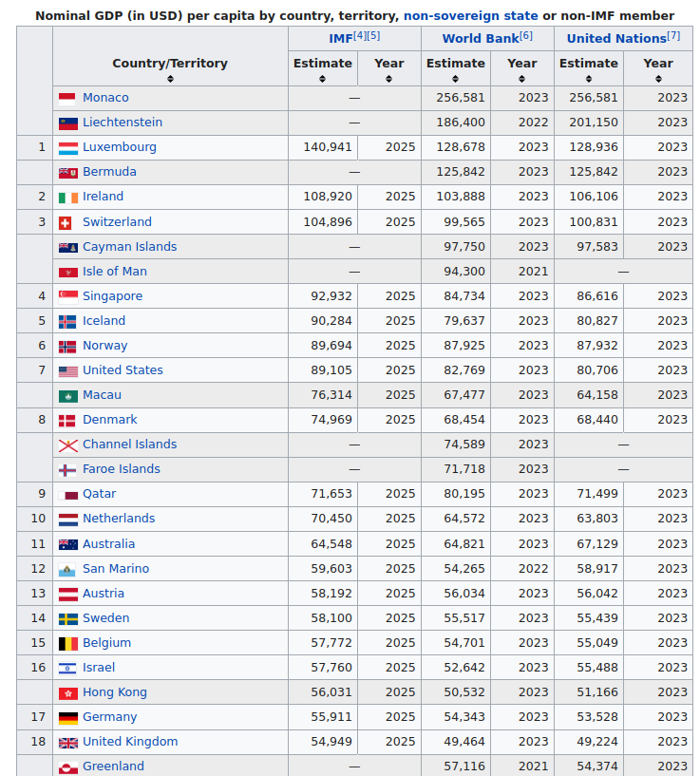This screenshot has height=776, width=700.
Task: Click the Monaco flag icon
Action: point(67,99)
